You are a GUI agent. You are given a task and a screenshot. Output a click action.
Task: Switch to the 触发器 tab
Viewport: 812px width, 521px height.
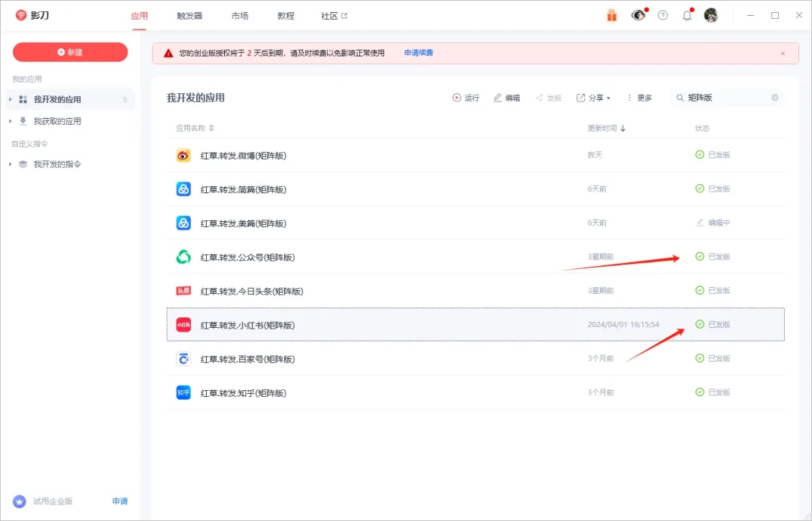pyautogui.click(x=189, y=16)
